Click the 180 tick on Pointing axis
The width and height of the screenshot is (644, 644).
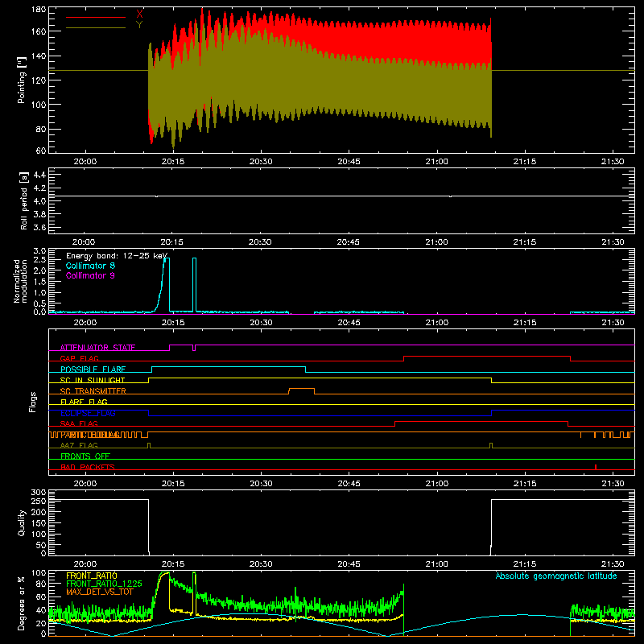[39, 10]
